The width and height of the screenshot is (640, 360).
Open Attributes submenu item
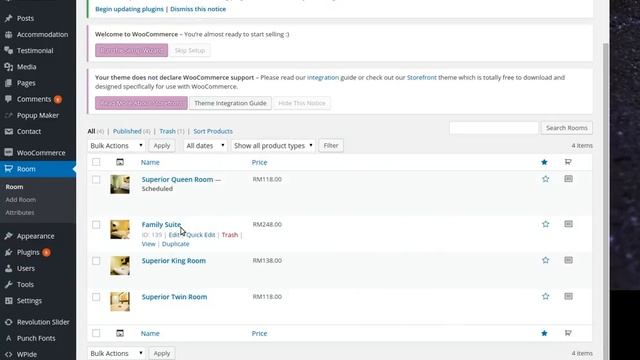point(20,213)
